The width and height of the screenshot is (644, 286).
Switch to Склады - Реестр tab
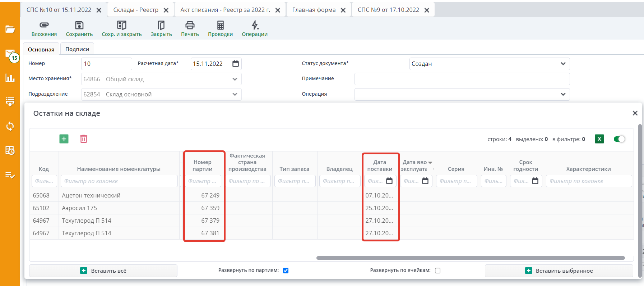(136, 10)
